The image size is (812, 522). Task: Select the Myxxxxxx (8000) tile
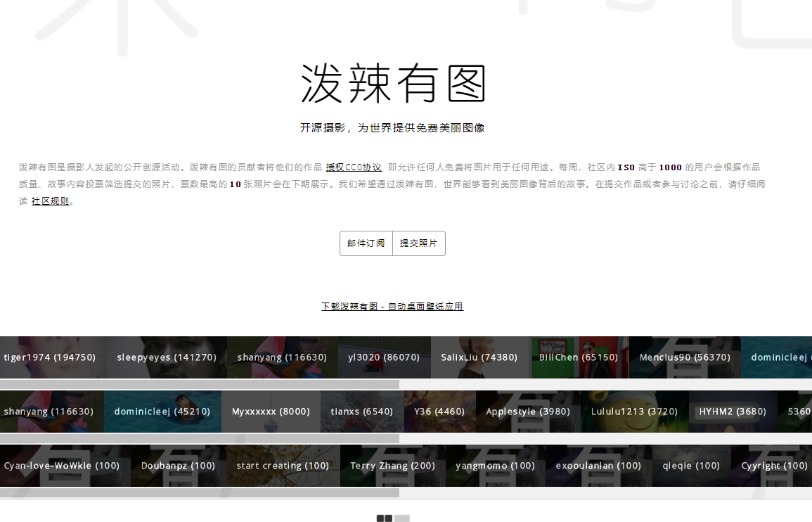coord(271,412)
